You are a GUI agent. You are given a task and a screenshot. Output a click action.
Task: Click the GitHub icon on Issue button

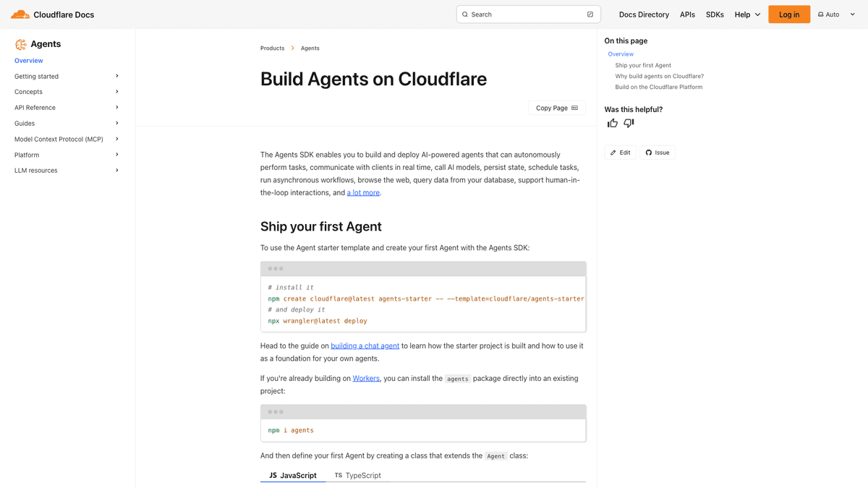pos(649,153)
